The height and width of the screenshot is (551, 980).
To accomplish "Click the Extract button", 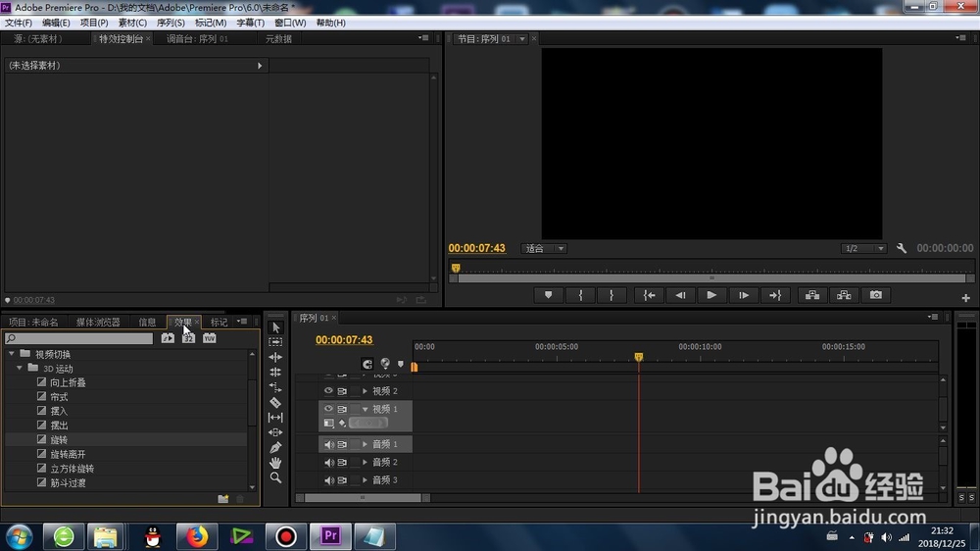I will (x=844, y=295).
